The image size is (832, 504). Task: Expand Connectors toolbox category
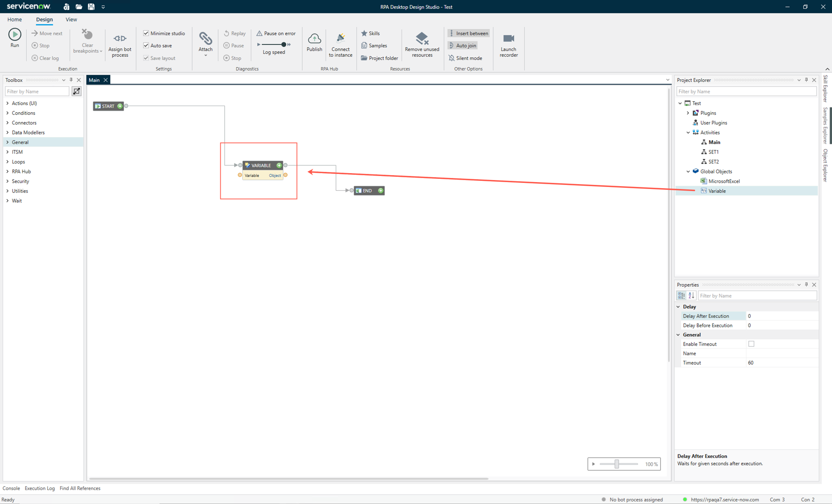click(8, 123)
